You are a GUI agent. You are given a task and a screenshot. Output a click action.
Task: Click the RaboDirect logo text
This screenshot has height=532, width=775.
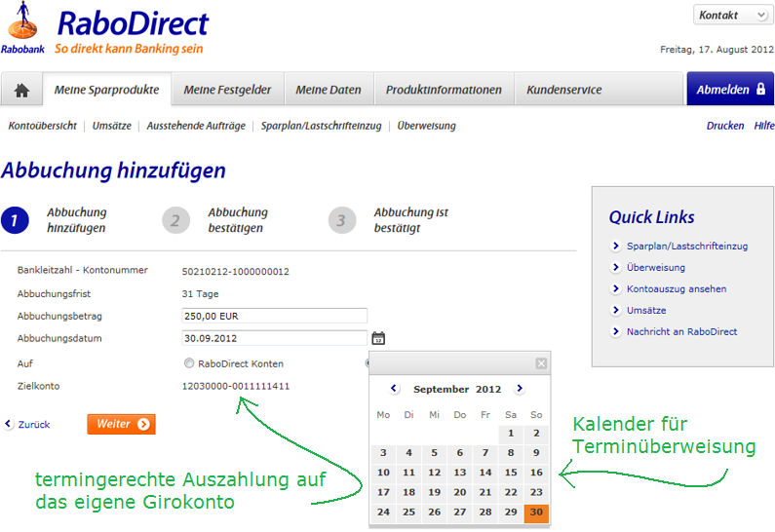(x=133, y=23)
